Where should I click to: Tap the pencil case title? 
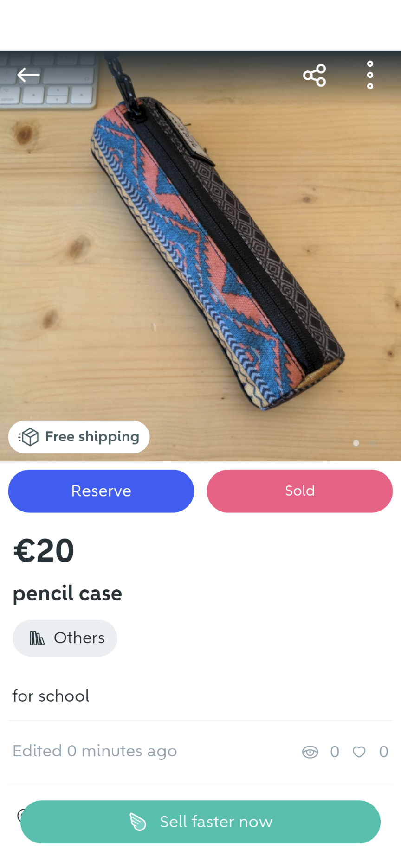click(67, 594)
